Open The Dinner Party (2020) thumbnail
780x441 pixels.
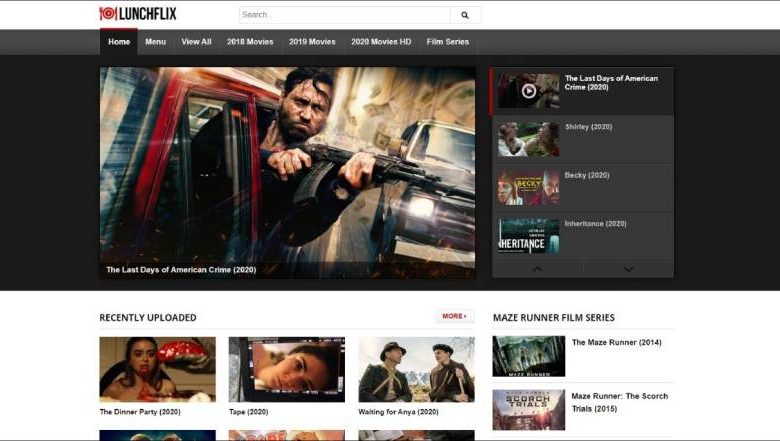point(158,369)
